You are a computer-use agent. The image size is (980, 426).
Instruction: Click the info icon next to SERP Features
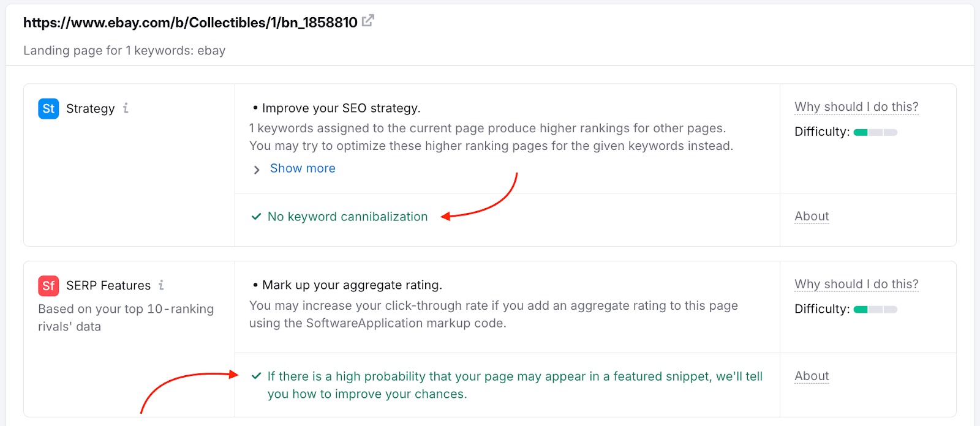point(161,285)
